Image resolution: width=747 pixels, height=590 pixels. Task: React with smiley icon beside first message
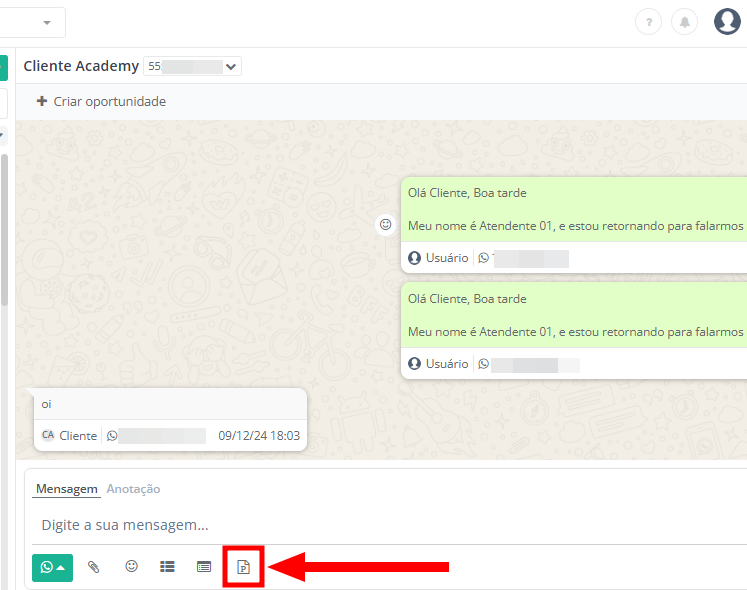click(x=385, y=225)
